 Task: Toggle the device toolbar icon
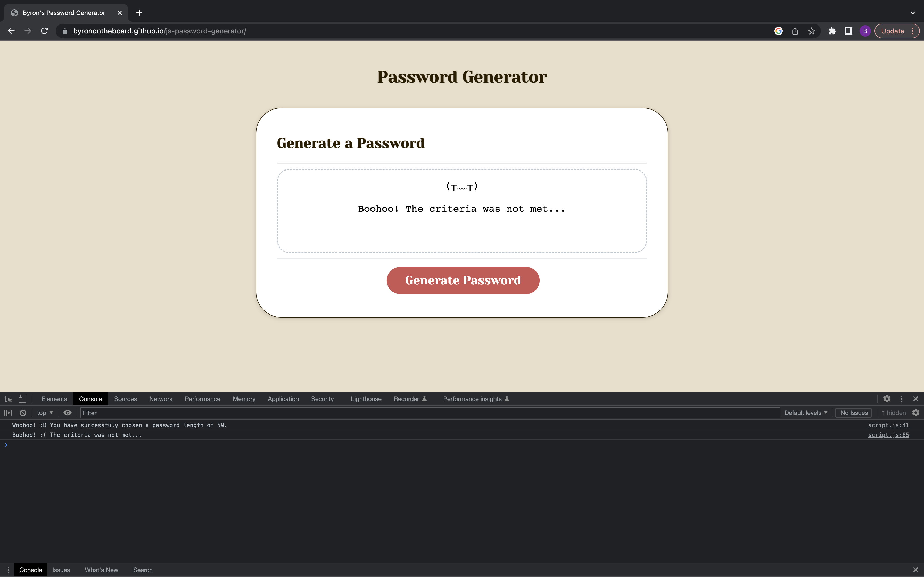[22, 399]
